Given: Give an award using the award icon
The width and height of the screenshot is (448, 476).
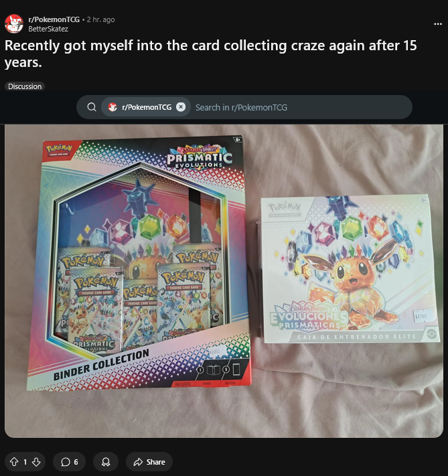Looking at the screenshot, I should coord(106,462).
